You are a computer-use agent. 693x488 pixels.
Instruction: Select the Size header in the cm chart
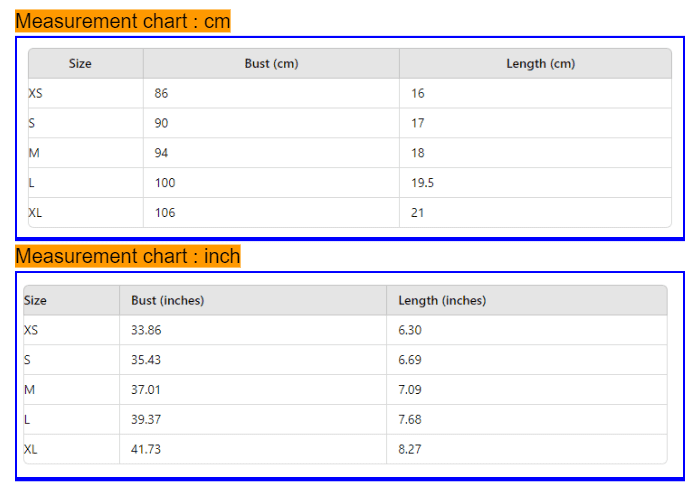click(x=80, y=63)
